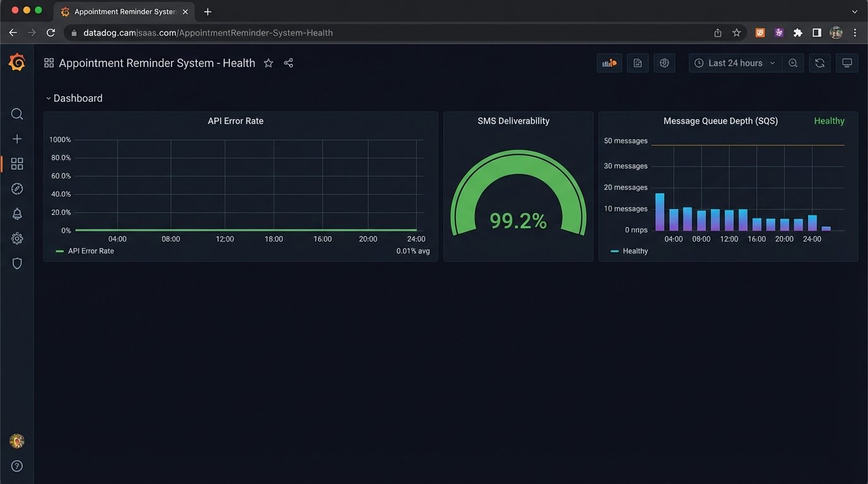This screenshot has height=484, width=868.
Task: Click the plus create icon in sidebar
Action: click(17, 139)
